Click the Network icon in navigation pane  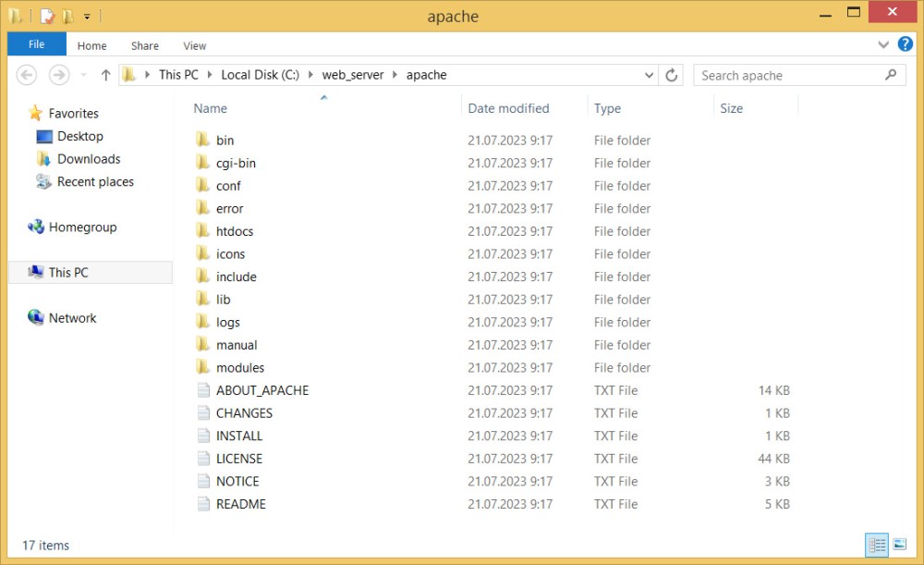(36, 318)
